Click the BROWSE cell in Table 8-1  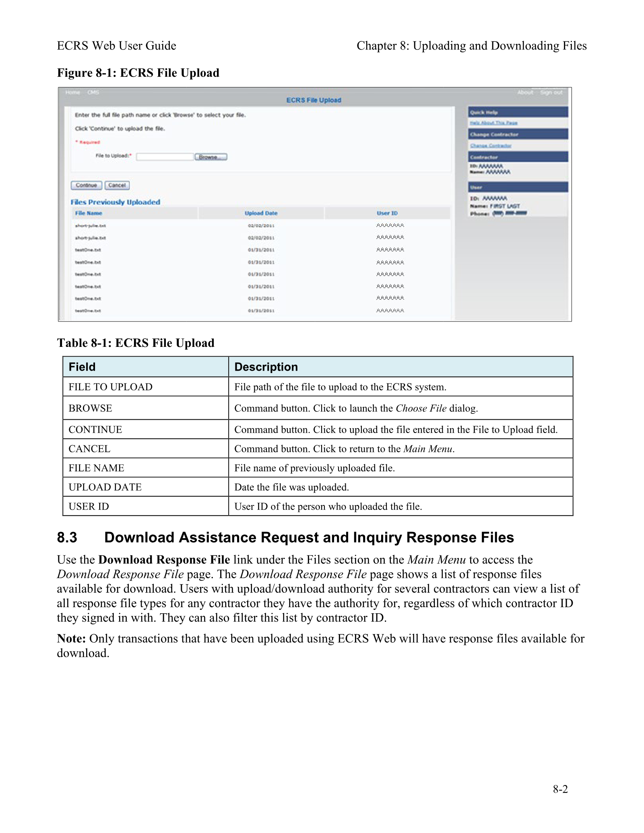(x=146, y=408)
